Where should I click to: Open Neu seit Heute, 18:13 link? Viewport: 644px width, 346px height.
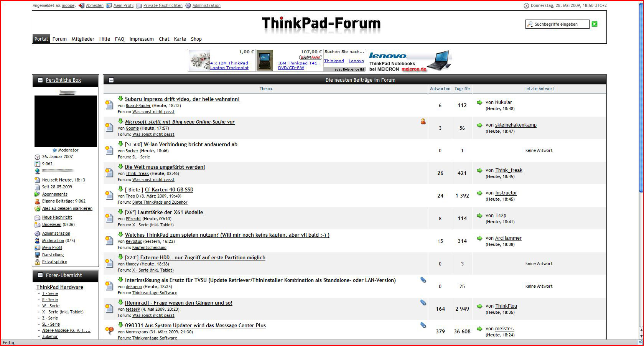[64, 180]
